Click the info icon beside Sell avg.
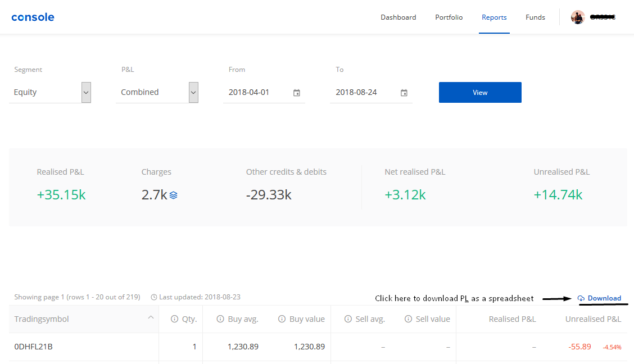 tap(348, 319)
